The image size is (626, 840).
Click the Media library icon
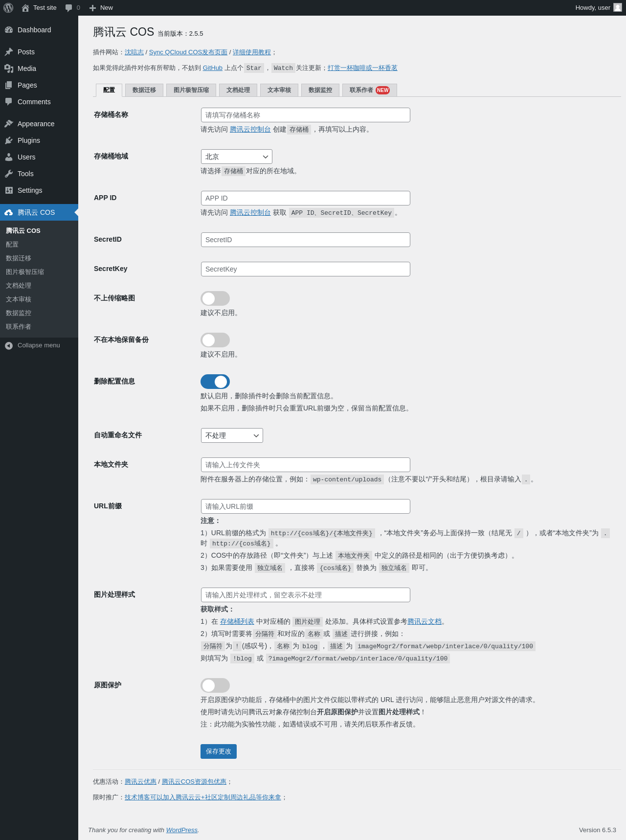coord(9,68)
